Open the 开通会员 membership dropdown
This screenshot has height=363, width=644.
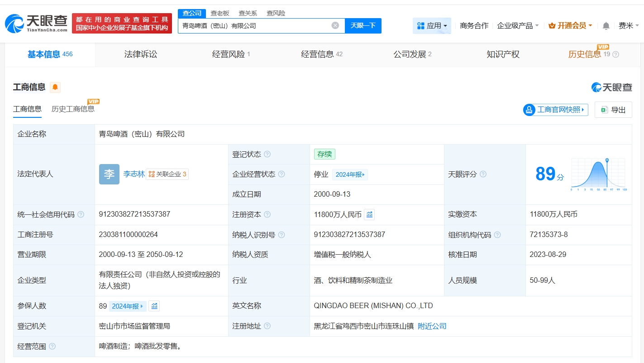point(570,26)
